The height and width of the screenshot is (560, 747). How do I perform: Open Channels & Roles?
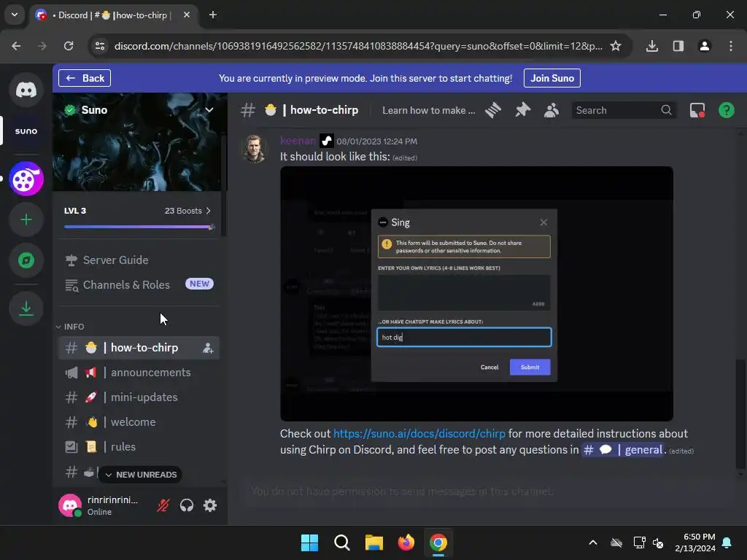tap(139, 285)
